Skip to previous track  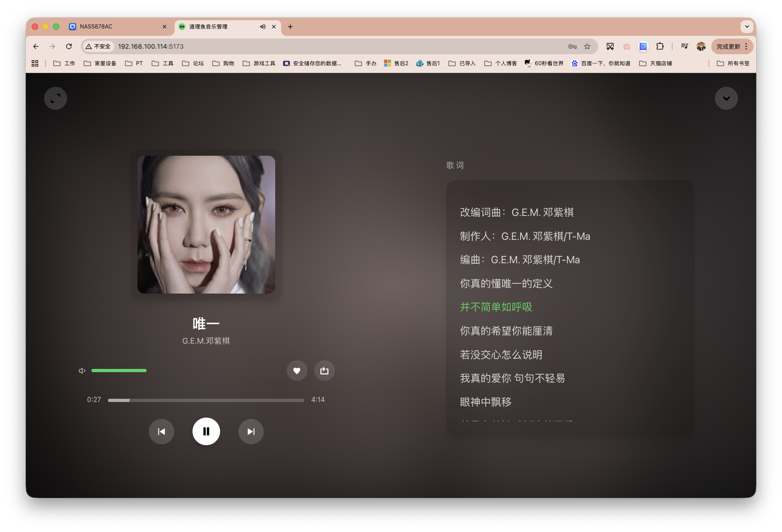pyautogui.click(x=161, y=431)
